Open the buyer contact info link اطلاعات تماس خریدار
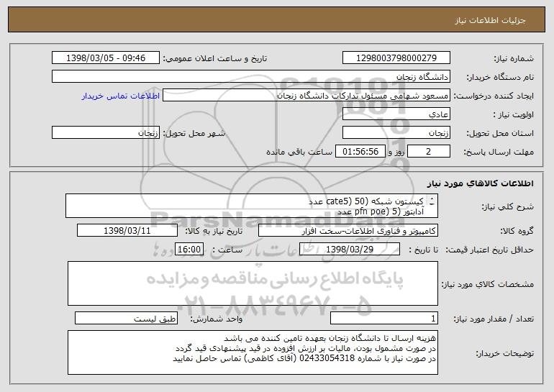Viewport: 554px width, 392px height. click(121, 96)
